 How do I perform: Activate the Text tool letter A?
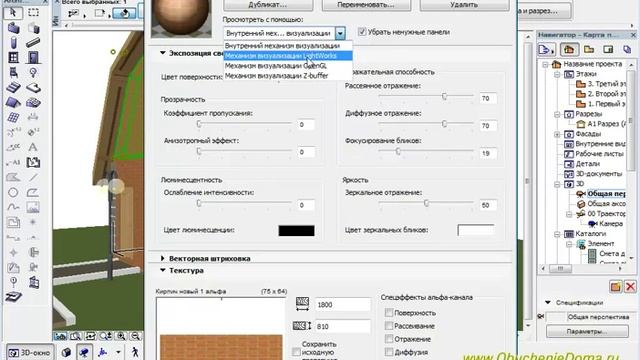(x=33, y=147)
